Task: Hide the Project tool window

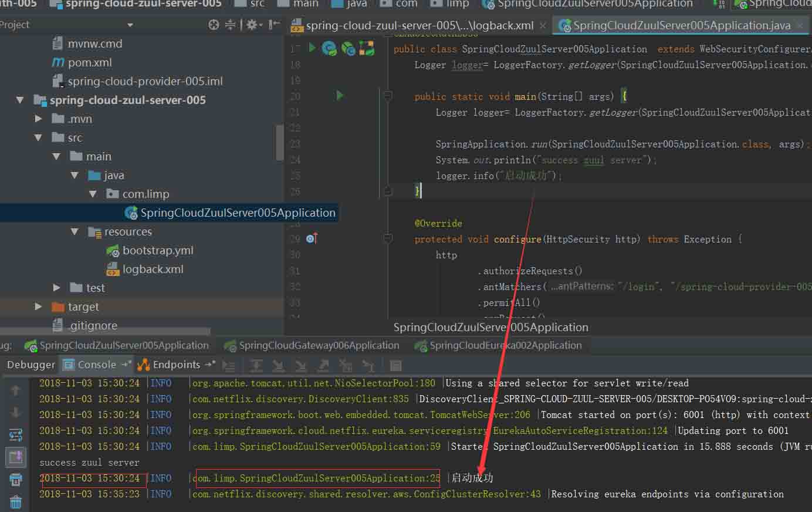Action: (274, 25)
